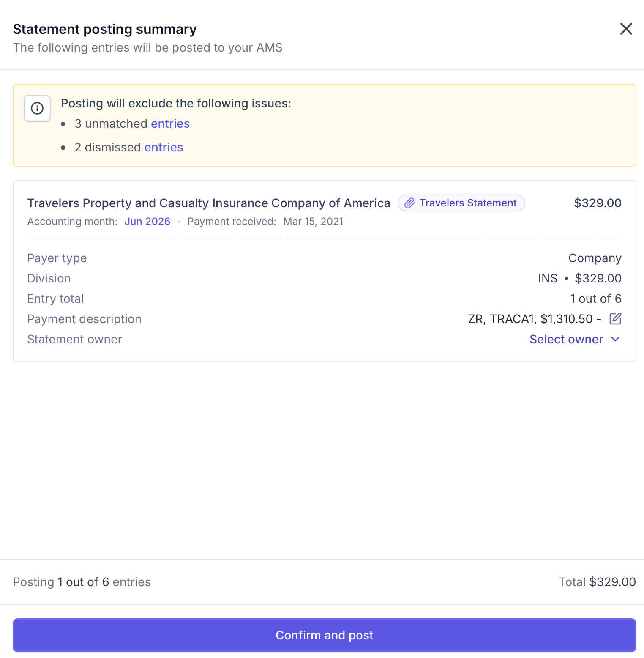Select the Mar 15, 2021 payment received date

click(313, 222)
